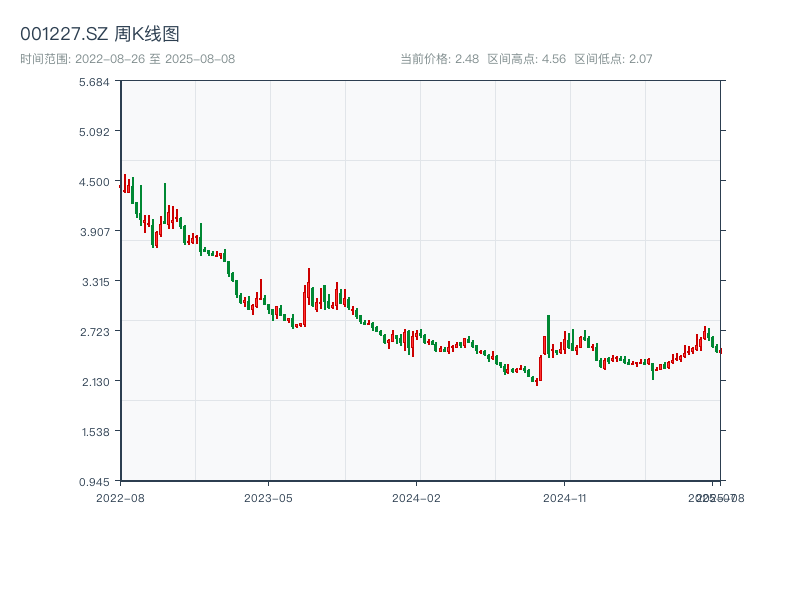Pick the 2024-11 x-axis date label

point(565,497)
